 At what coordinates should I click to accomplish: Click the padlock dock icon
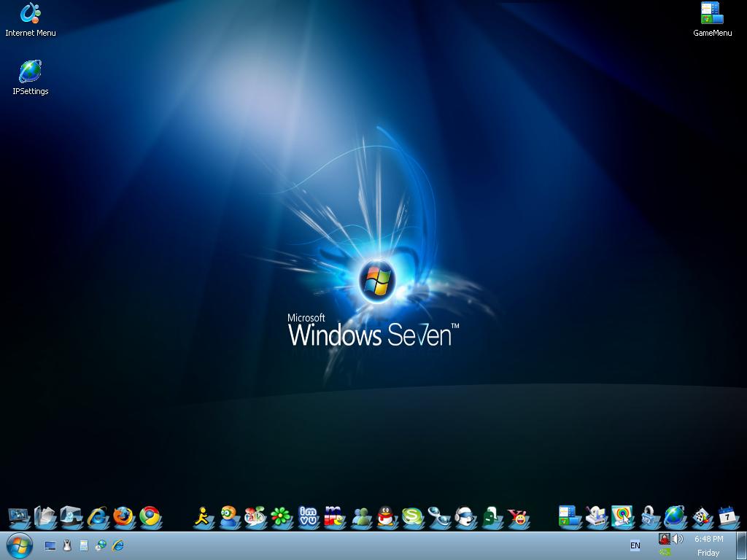coord(649,518)
